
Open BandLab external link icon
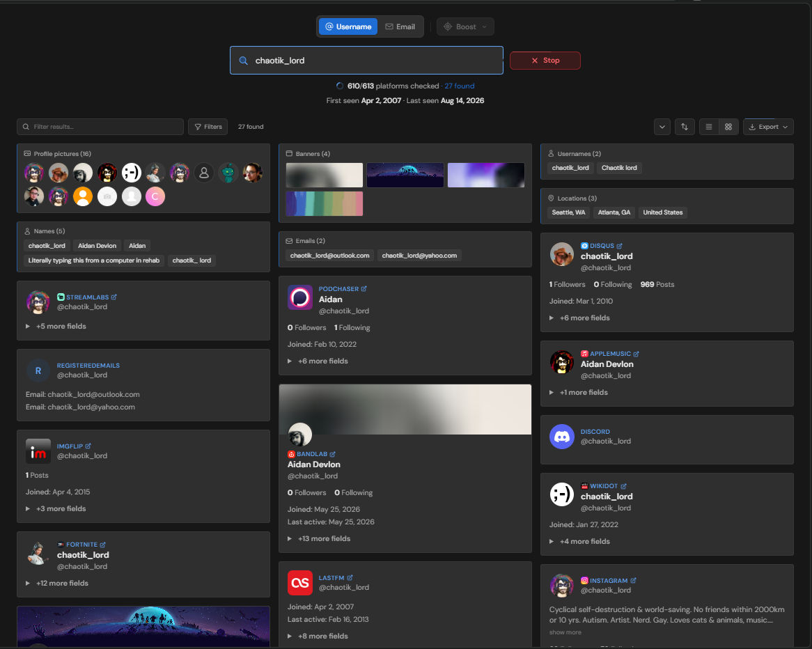(x=332, y=454)
